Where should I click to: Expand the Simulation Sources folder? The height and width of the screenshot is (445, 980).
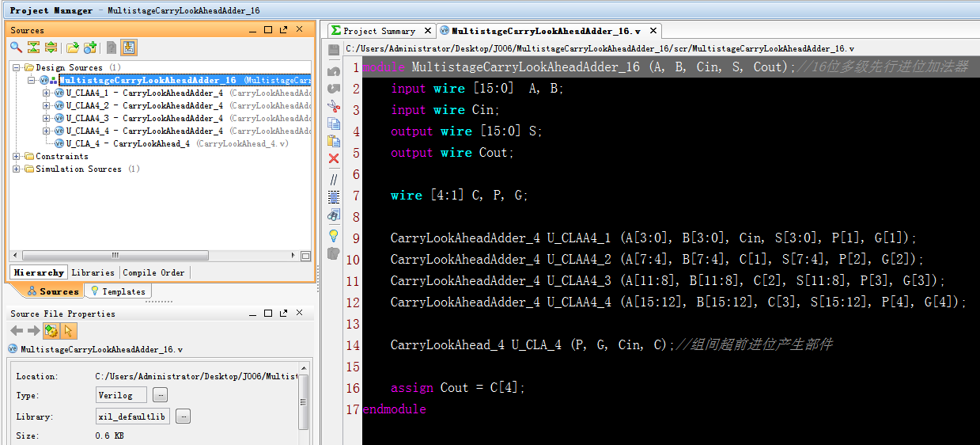[17, 169]
